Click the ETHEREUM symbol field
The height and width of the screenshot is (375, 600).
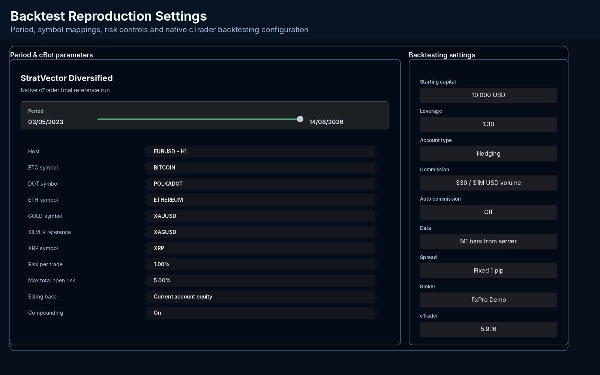point(260,200)
